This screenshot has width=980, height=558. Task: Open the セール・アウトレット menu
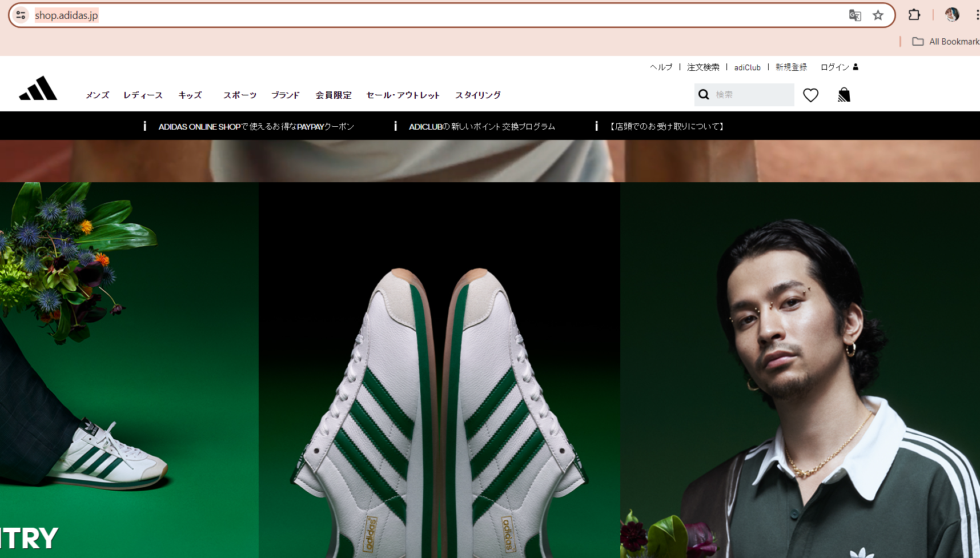(x=403, y=95)
